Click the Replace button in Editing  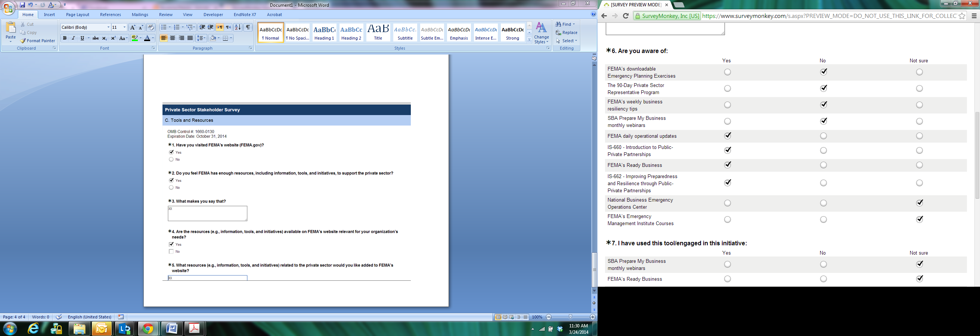point(567,32)
